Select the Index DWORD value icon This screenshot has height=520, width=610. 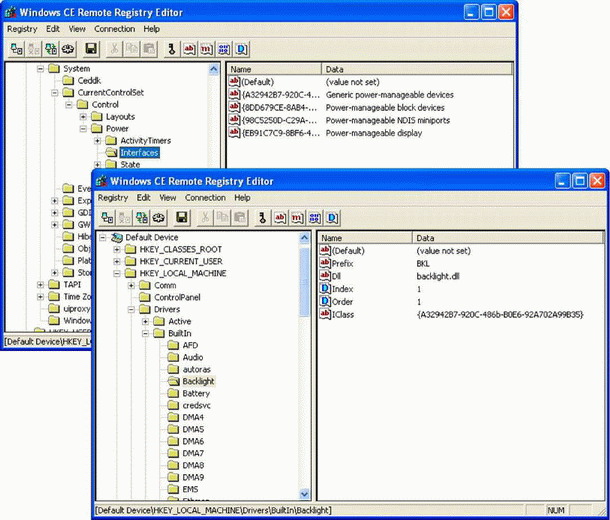click(x=324, y=288)
